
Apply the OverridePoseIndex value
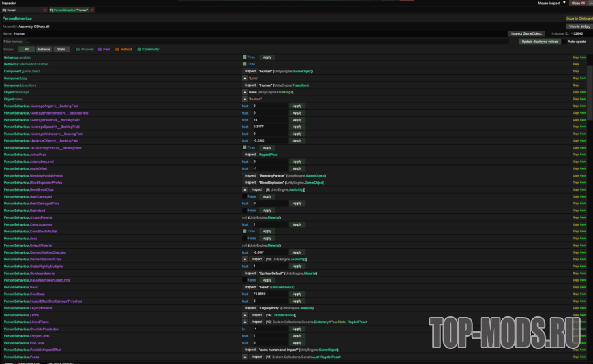tap(297, 329)
